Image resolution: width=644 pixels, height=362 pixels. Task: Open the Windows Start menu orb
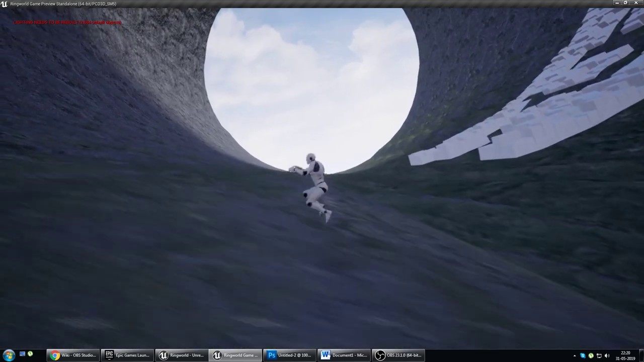[x=9, y=355]
